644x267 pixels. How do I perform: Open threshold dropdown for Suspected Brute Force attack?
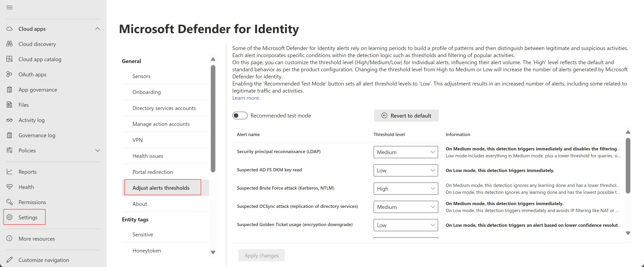(x=406, y=189)
